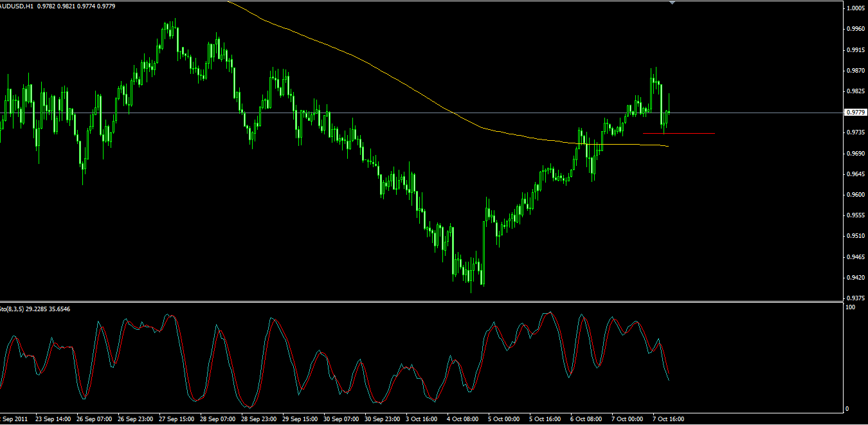Screen dimensions: 868x425
Task: Click the 0.9915 price scale label
Action: tap(856, 50)
